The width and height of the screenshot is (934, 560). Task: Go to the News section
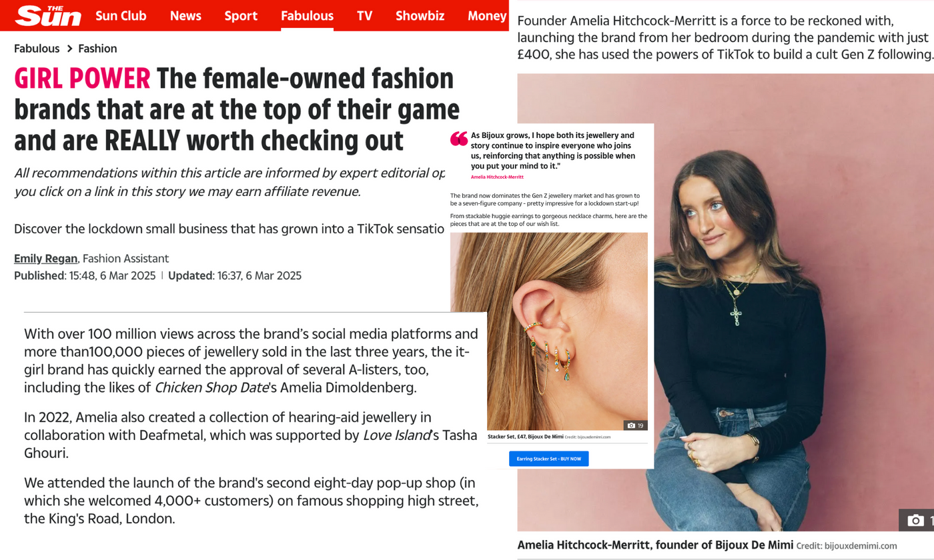[x=185, y=15]
